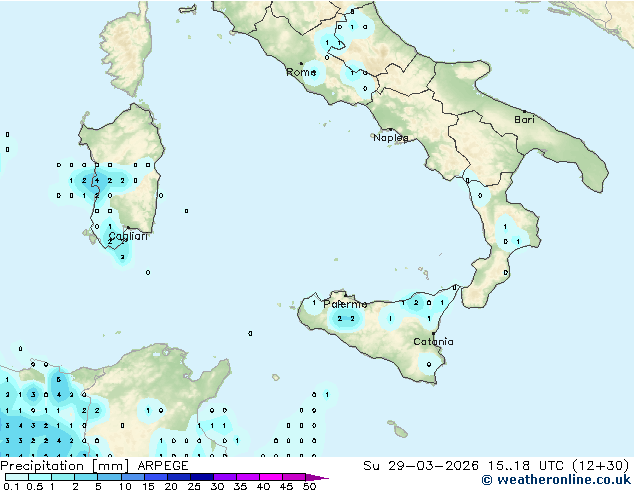Click the '(12+30)' forecast run text
Screen dimensions: 634x490
(601, 466)
